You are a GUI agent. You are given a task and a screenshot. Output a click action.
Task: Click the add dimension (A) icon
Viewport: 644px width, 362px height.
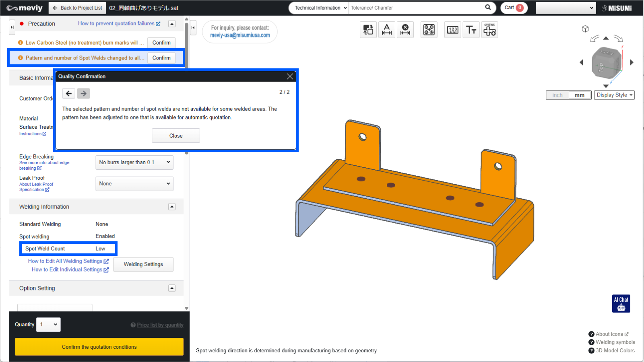tap(387, 30)
